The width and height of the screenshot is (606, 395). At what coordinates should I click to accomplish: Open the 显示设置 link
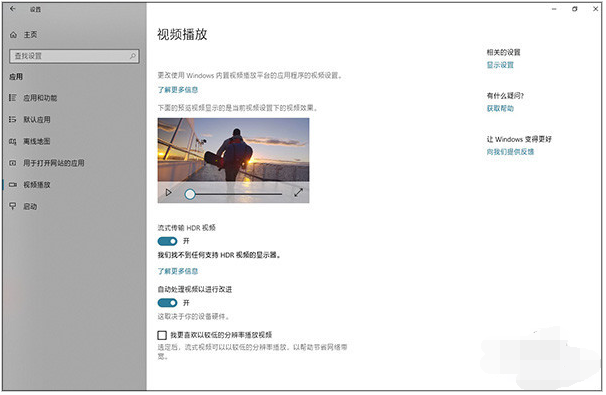[x=500, y=65]
